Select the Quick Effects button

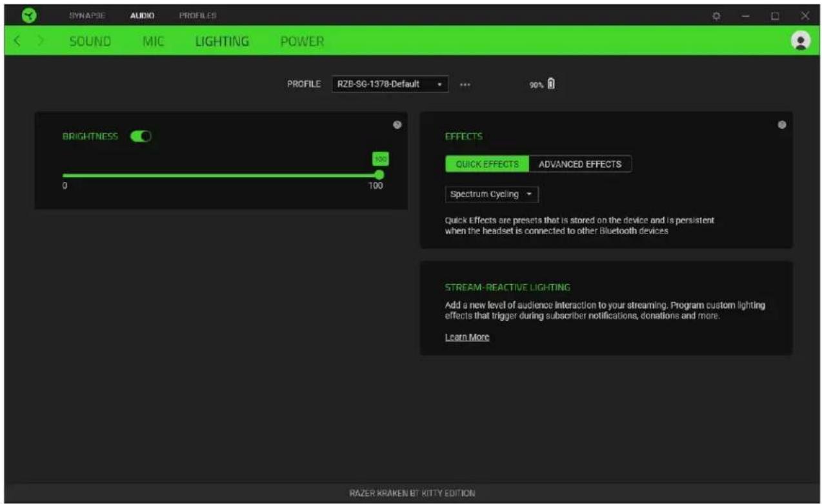(487, 164)
